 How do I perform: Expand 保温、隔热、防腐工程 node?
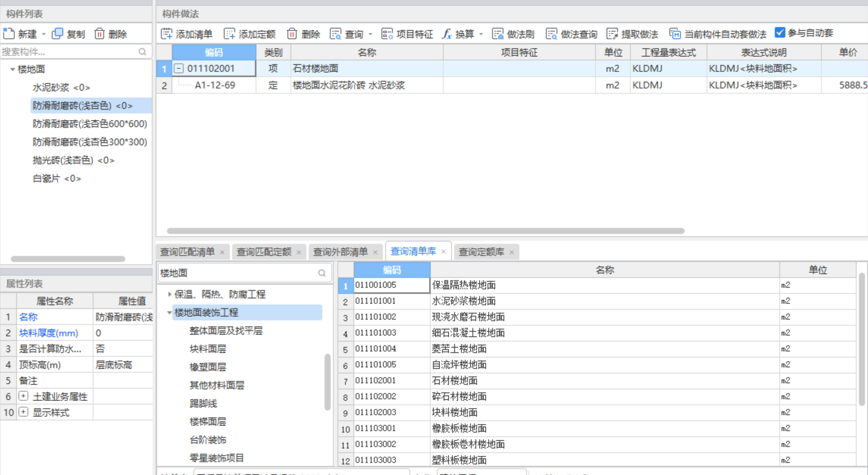169,294
